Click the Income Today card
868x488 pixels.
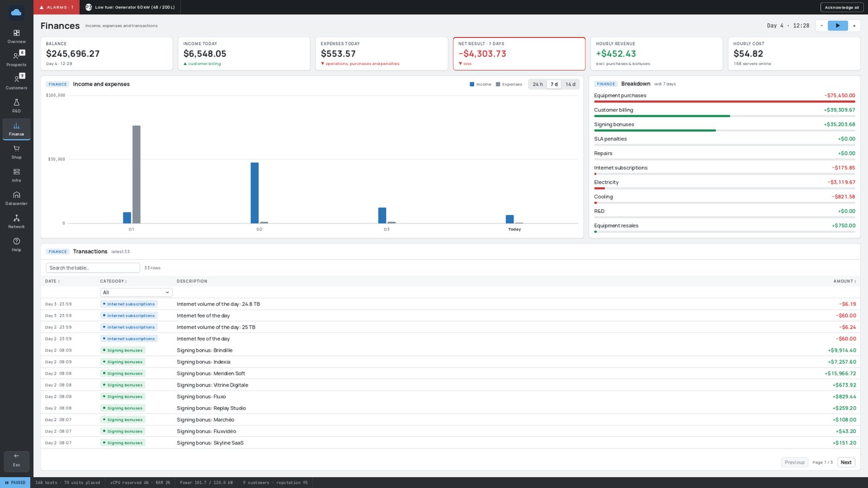click(244, 54)
